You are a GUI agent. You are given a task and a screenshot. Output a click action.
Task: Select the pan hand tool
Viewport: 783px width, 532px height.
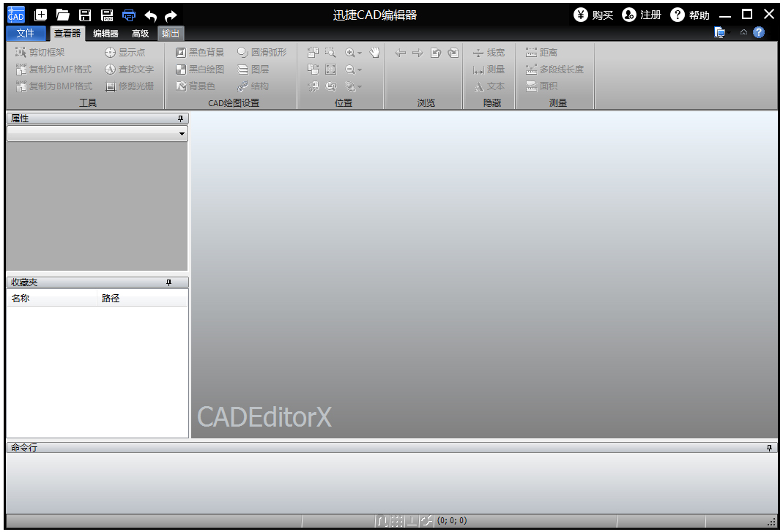point(374,53)
